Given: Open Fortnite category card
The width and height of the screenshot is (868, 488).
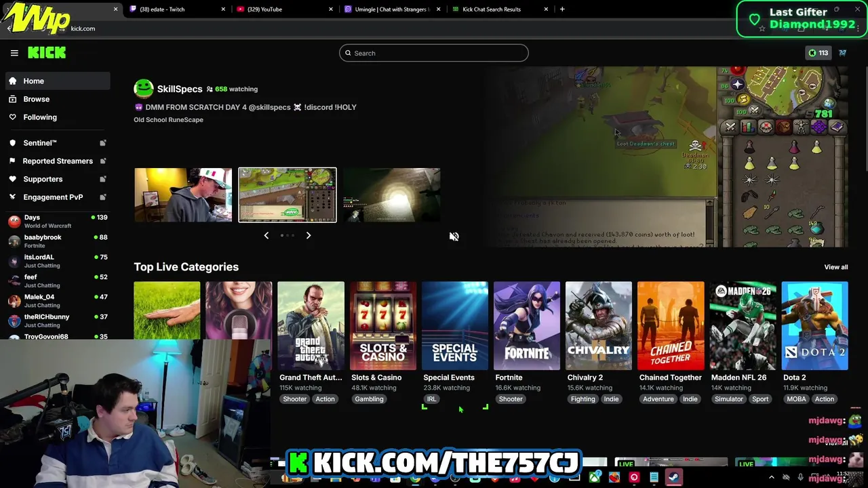Looking at the screenshot, I should [x=526, y=325].
